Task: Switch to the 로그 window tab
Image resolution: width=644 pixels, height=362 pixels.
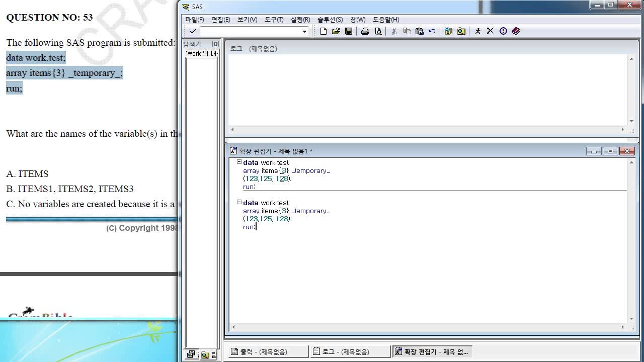Action: 350,351
